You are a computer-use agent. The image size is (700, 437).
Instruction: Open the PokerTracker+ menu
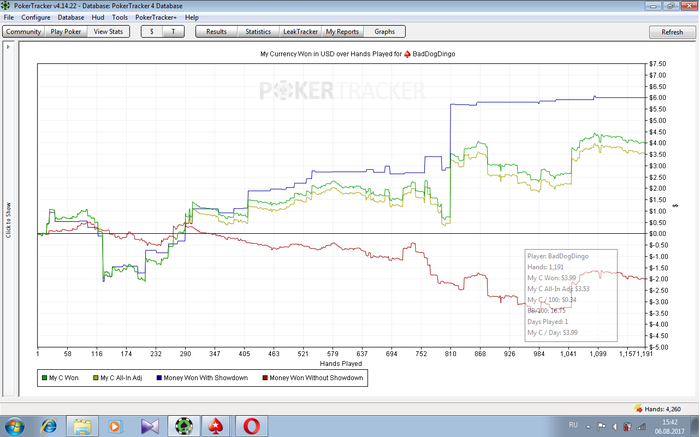pos(156,17)
